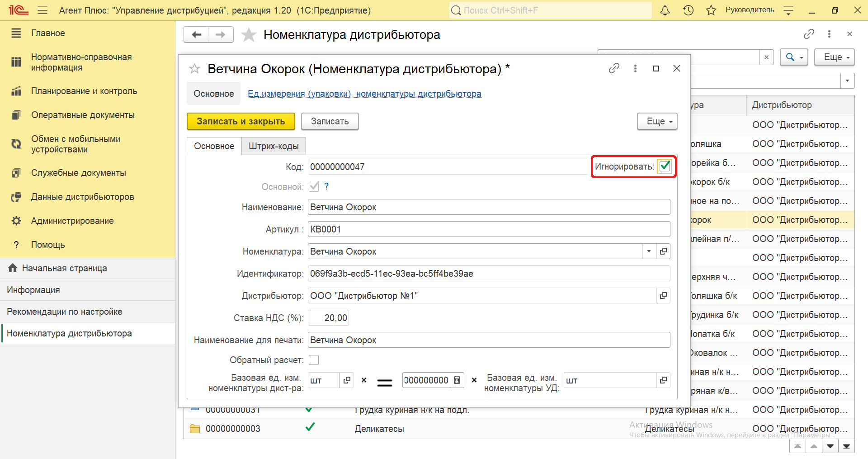Open favorites star in title bar
Viewport: 868px width, 459px height.
pos(711,10)
